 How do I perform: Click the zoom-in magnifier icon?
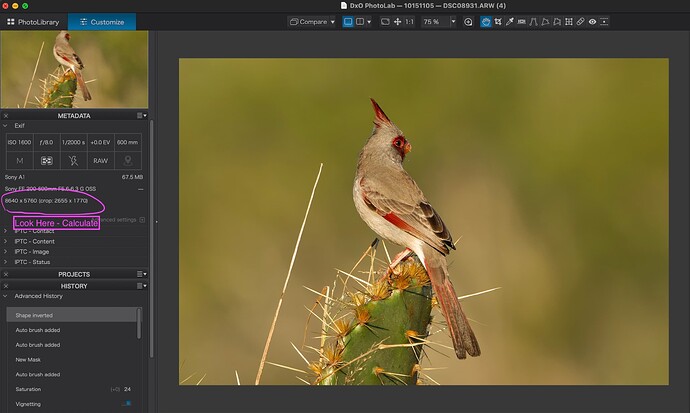[468, 21]
